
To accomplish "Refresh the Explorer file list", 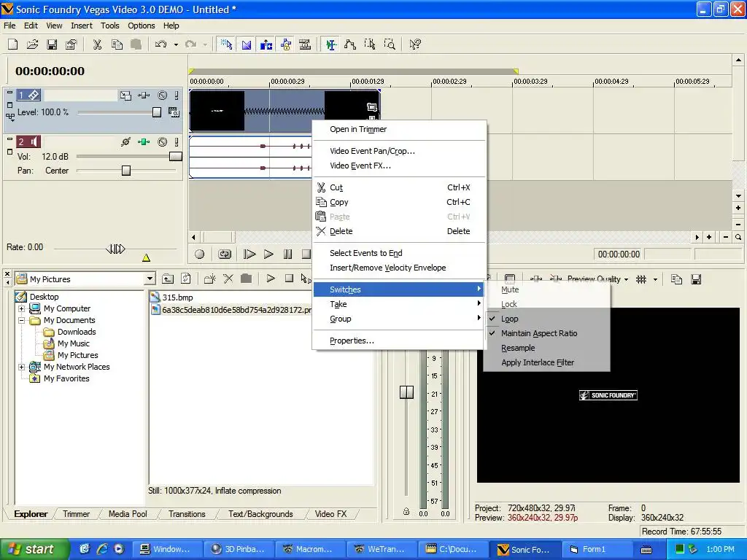I will click(x=186, y=279).
